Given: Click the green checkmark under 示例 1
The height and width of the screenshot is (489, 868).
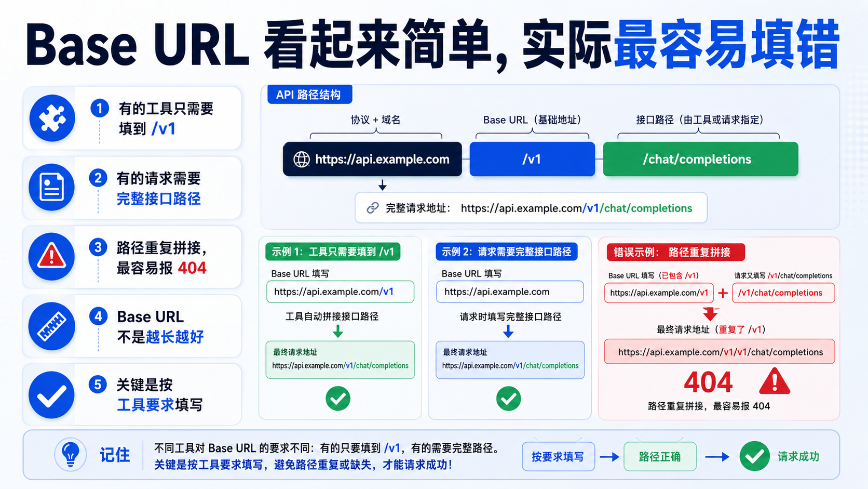Looking at the screenshot, I should 338,399.
